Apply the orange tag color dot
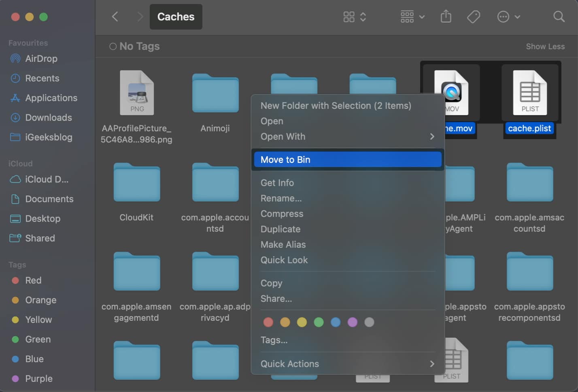Image resolution: width=578 pixels, height=392 pixels. tap(285, 322)
